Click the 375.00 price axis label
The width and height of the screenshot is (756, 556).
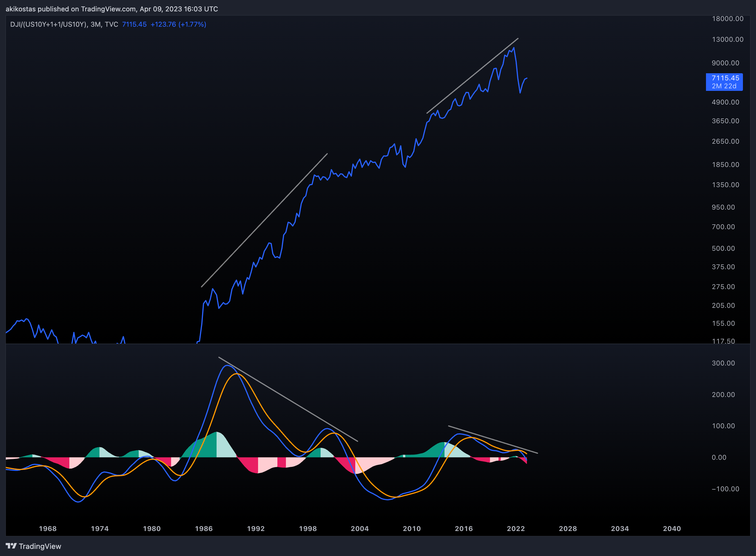pyautogui.click(x=723, y=267)
